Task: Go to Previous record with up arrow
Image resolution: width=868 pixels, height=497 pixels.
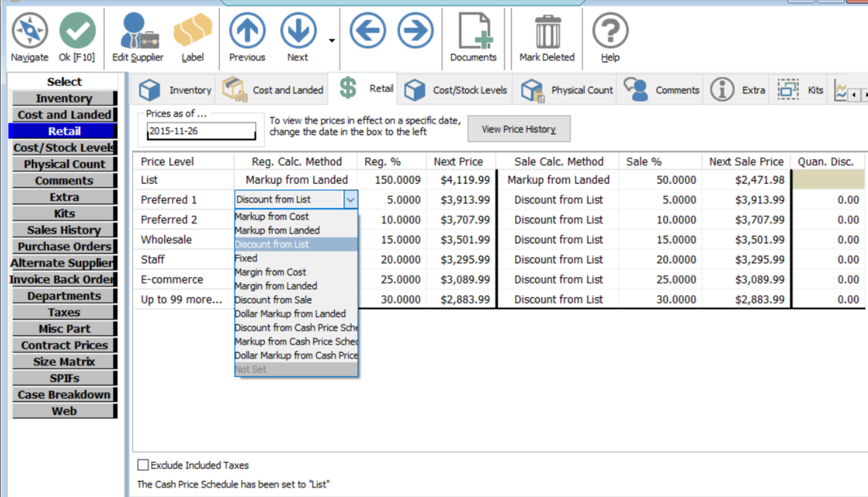Action: [x=247, y=31]
